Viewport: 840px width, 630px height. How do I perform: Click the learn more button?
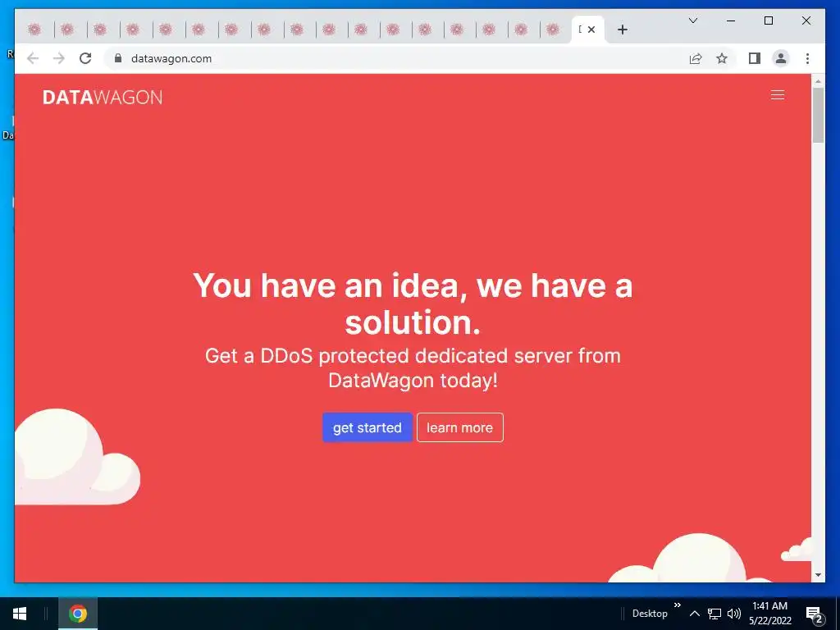pyautogui.click(x=459, y=427)
